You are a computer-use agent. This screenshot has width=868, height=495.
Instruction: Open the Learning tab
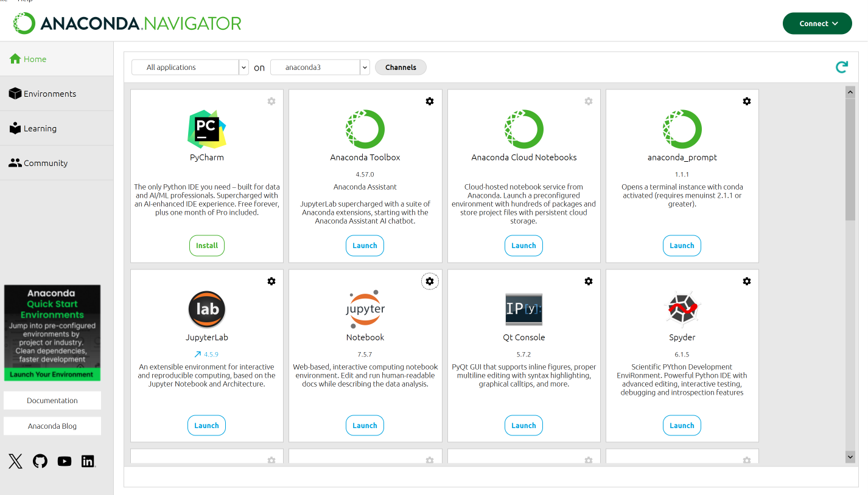(57, 128)
